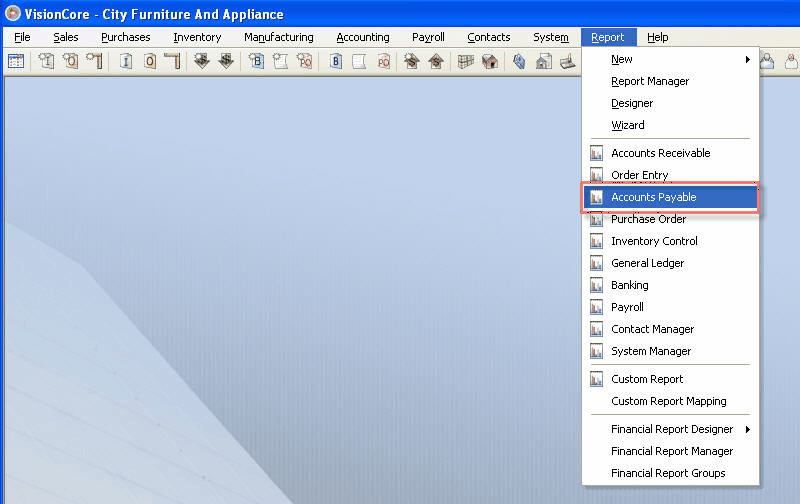Viewport: 800px width, 504px height.
Task: Open the File menu
Action: (22, 37)
